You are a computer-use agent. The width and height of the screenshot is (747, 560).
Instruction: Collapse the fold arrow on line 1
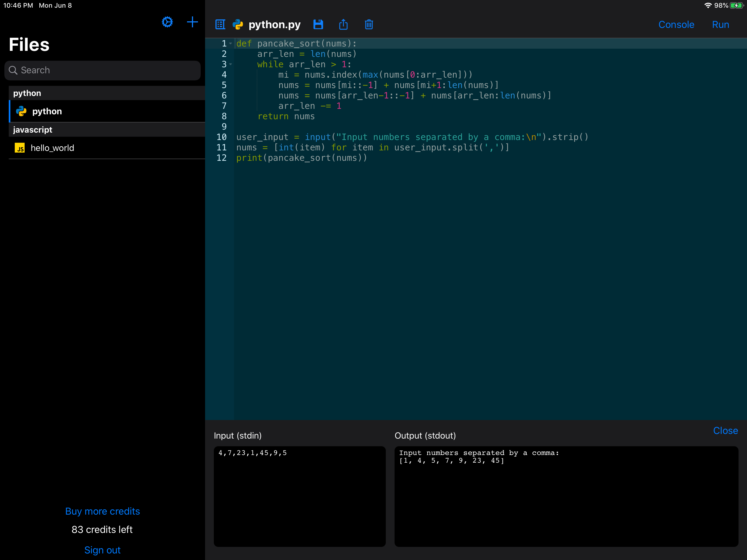pyautogui.click(x=231, y=43)
